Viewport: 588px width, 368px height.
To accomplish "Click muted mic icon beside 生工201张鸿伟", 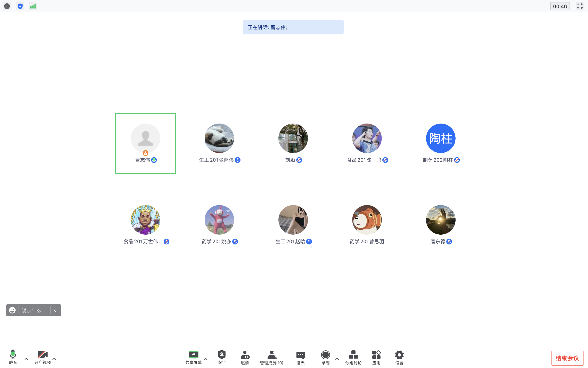I will click(238, 160).
